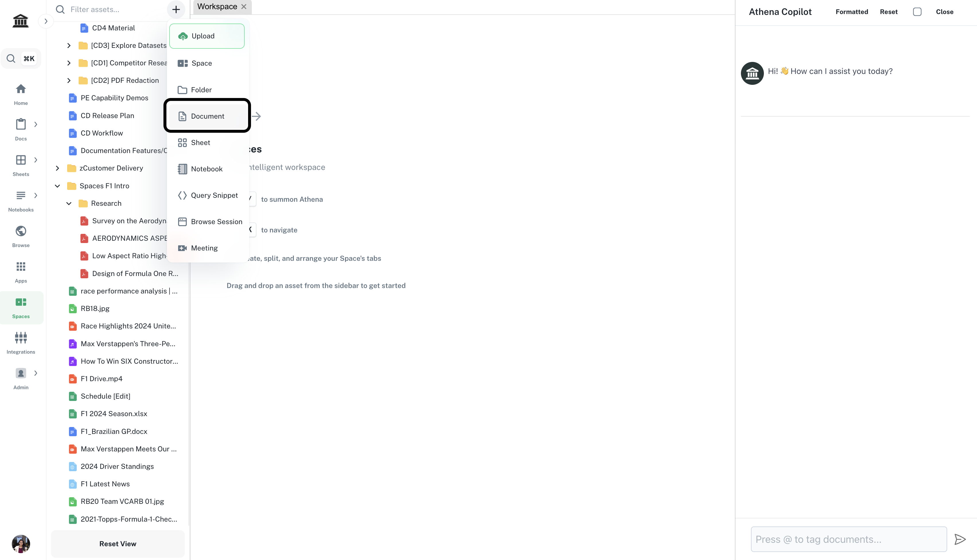Click the plus icon to add an asset
977x560 pixels.
pos(176,9)
